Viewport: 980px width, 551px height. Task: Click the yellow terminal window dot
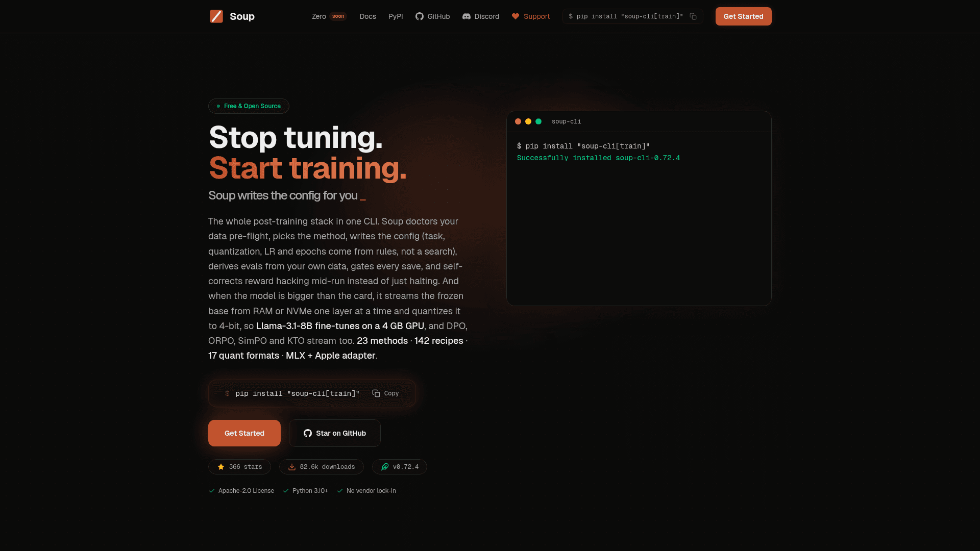pos(528,121)
